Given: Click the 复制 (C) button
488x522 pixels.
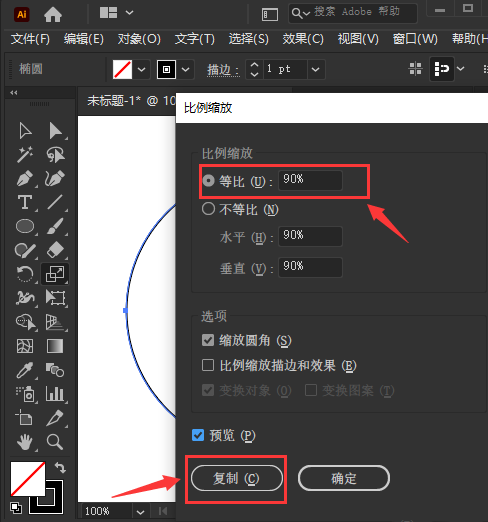Looking at the screenshot, I should 237,478.
